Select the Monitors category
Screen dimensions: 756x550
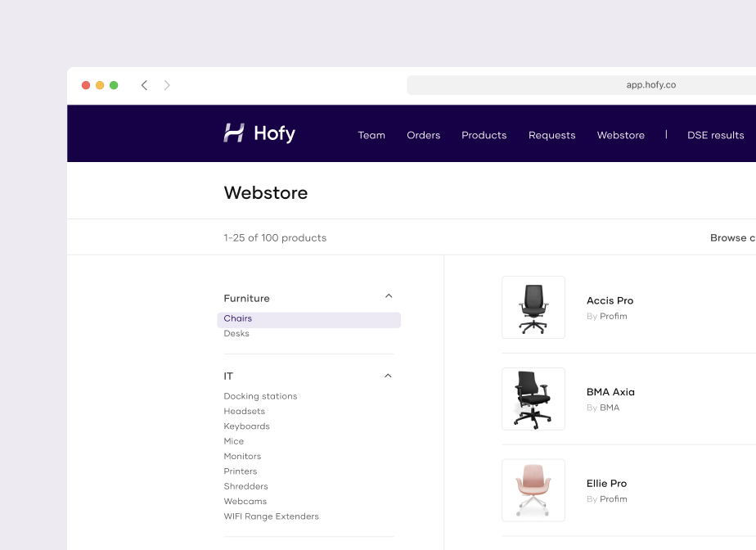tap(242, 457)
